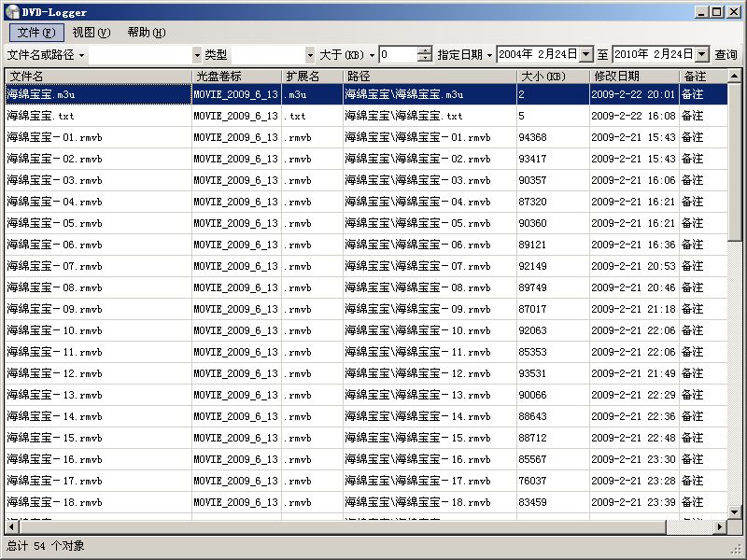
Task: Click size cell 94368
Action: click(x=553, y=137)
